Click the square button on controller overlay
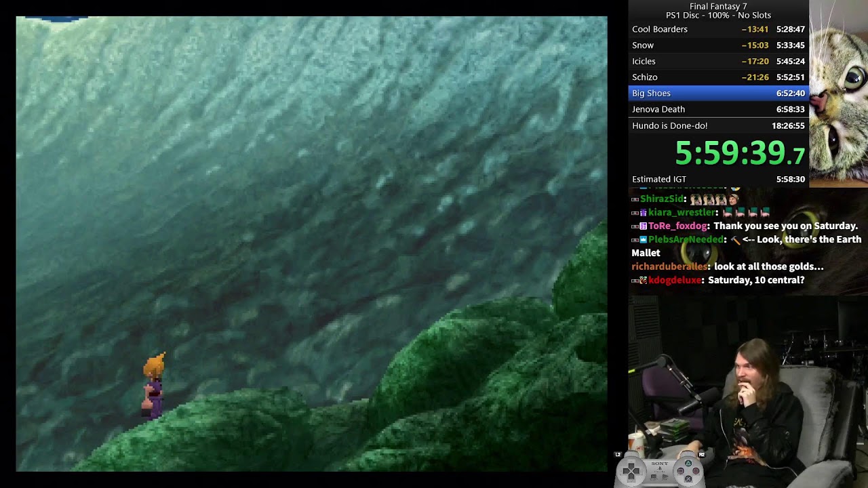The width and height of the screenshot is (868, 488). tap(681, 471)
